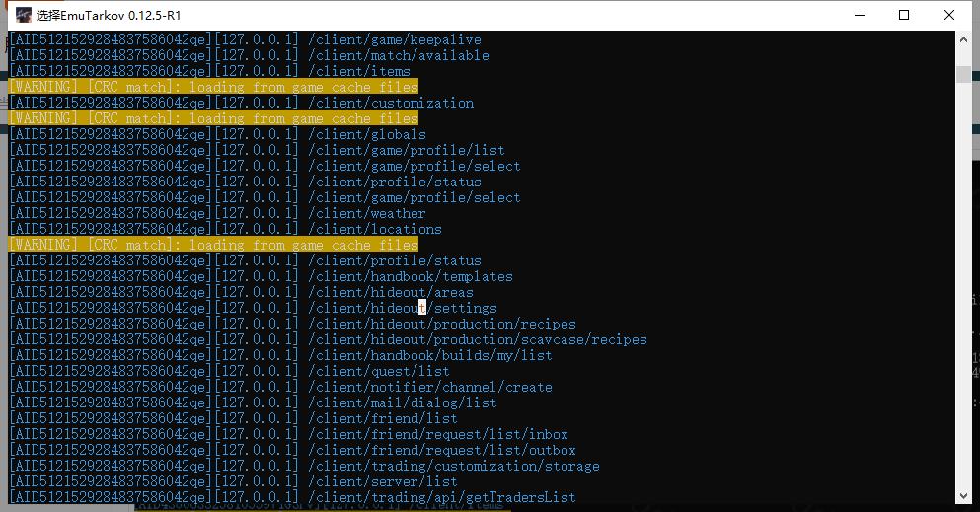980x512 pixels.
Task: Click the /client/server/list log line
Action: click(x=233, y=481)
